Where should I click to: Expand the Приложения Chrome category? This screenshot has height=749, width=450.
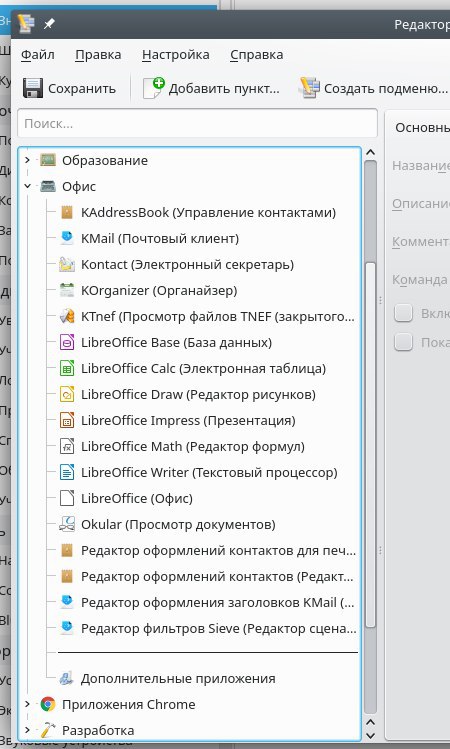click(27, 704)
